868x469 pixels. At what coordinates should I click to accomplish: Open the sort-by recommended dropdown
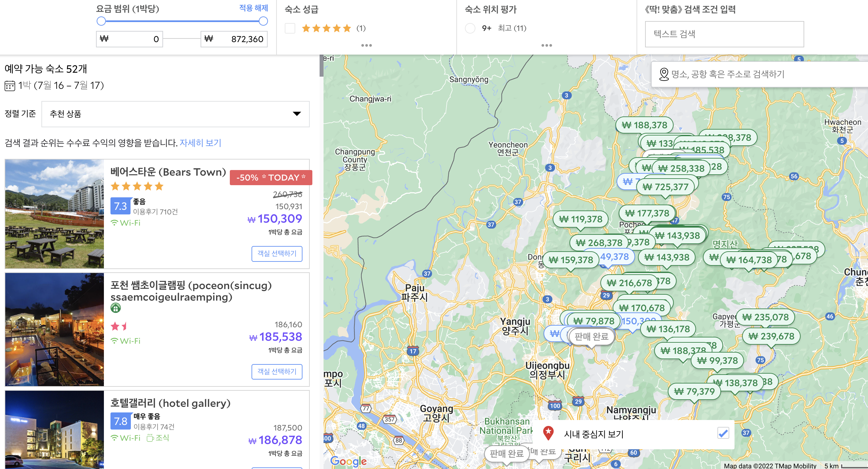tap(175, 114)
